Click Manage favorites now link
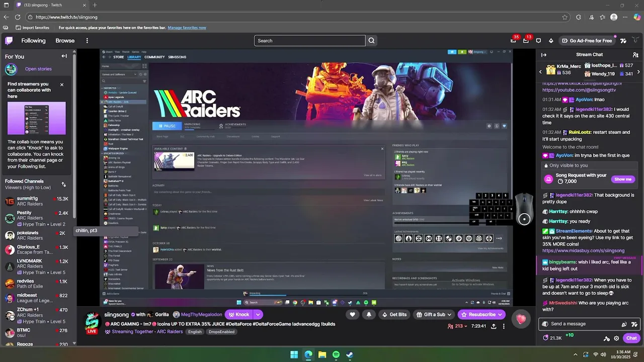The width and height of the screenshot is (644, 362). (187, 28)
